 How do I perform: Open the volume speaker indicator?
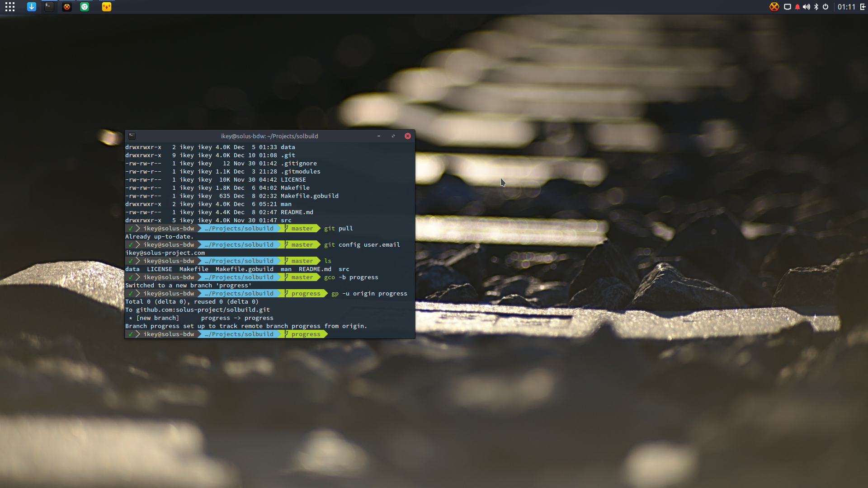[x=807, y=7]
